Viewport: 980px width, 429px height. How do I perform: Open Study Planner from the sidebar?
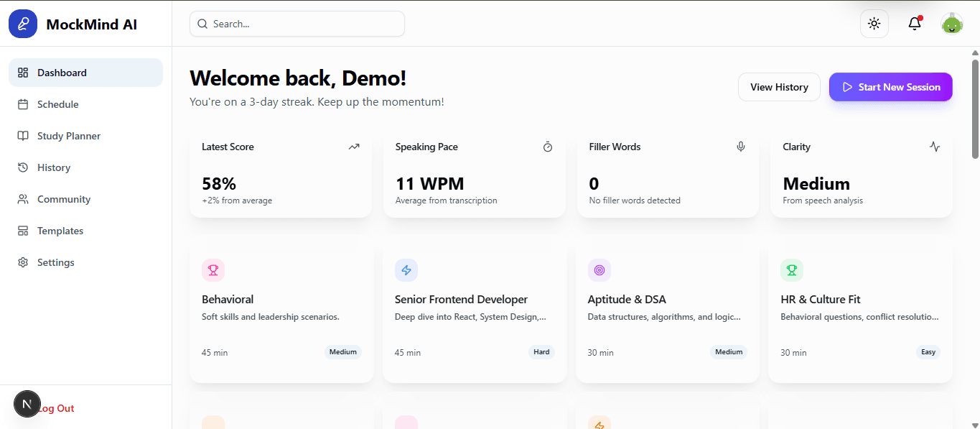coord(68,136)
